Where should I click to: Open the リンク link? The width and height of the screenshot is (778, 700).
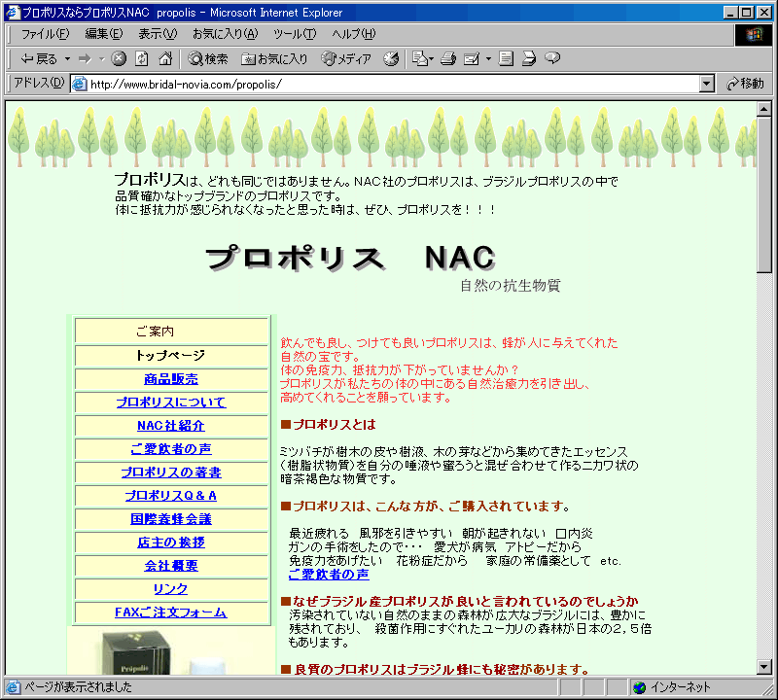click(171, 589)
